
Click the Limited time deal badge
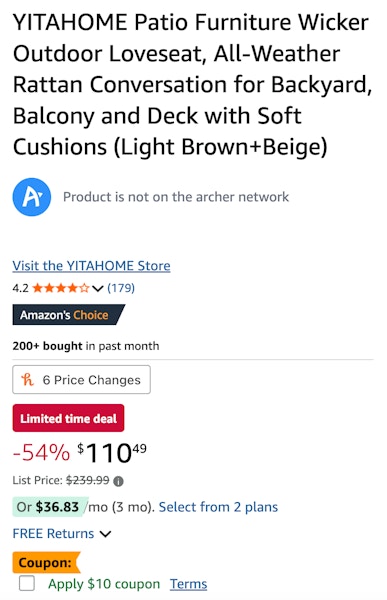[x=69, y=418]
